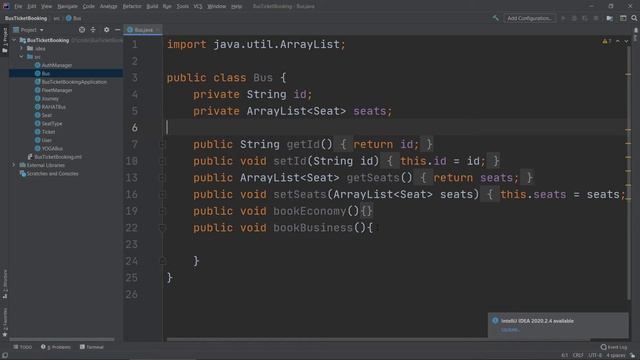Open Project Structure folder icon in the toolbar
Viewport: 640px width, 360px height.
pos(609,18)
